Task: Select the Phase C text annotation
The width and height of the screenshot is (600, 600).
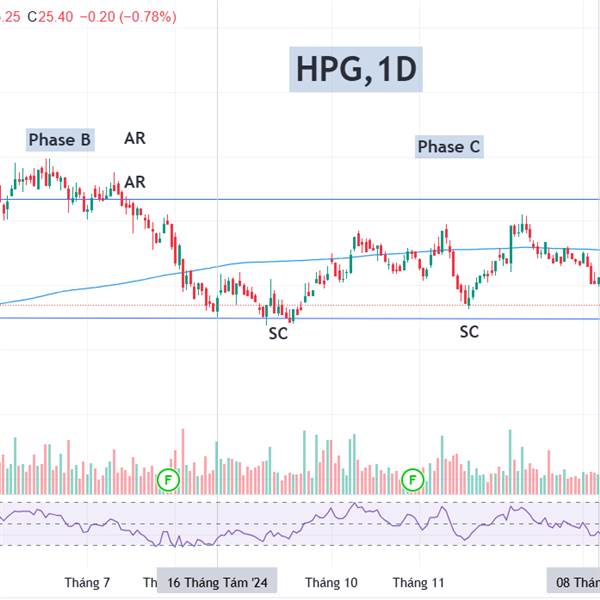Action: pos(449,147)
